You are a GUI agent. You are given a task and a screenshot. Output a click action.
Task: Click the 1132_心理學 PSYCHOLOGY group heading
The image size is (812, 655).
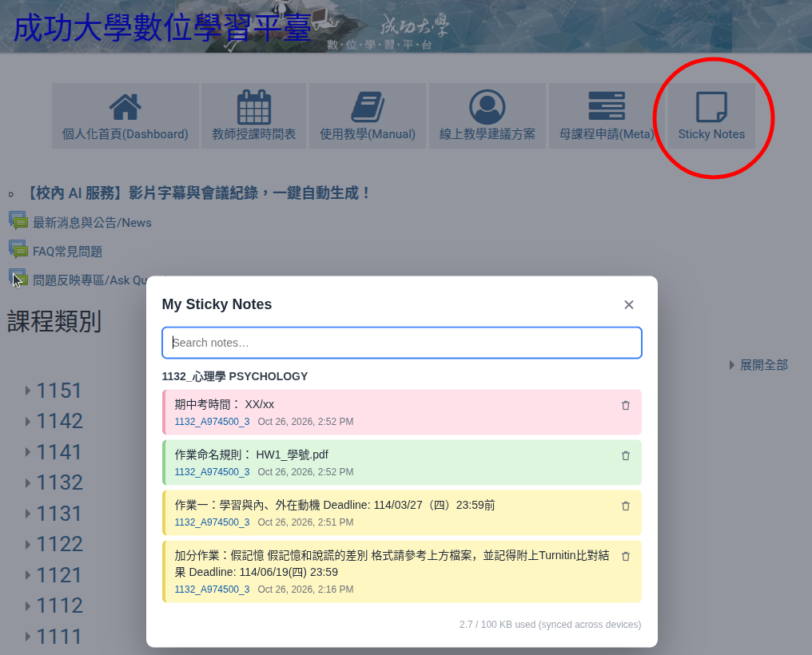coord(235,376)
